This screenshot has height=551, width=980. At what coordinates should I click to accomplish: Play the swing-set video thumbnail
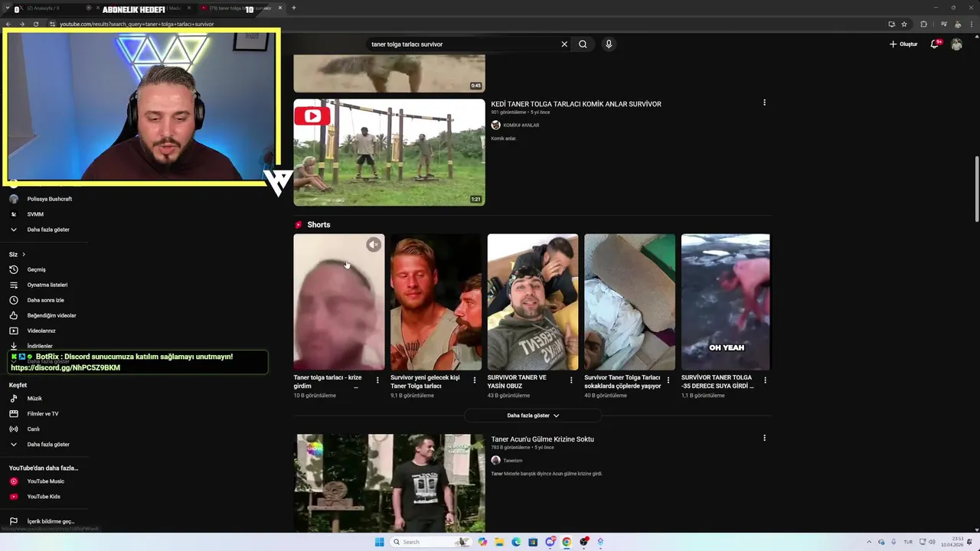pos(389,152)
